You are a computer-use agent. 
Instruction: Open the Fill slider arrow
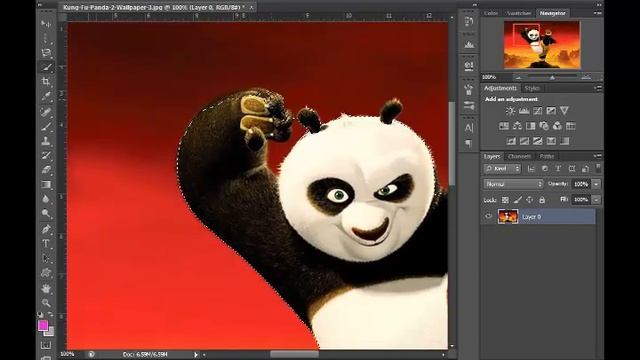click(x=596, y=200)
